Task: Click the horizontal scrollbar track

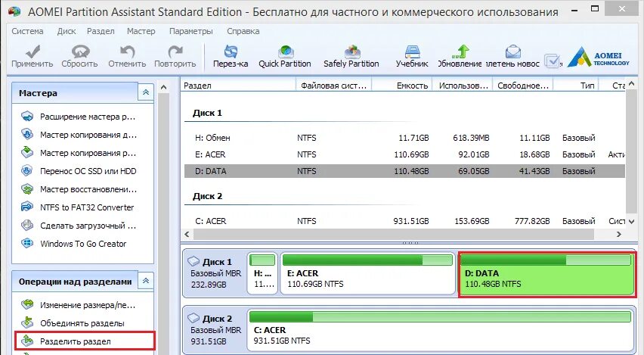Action: coord(395,235)
